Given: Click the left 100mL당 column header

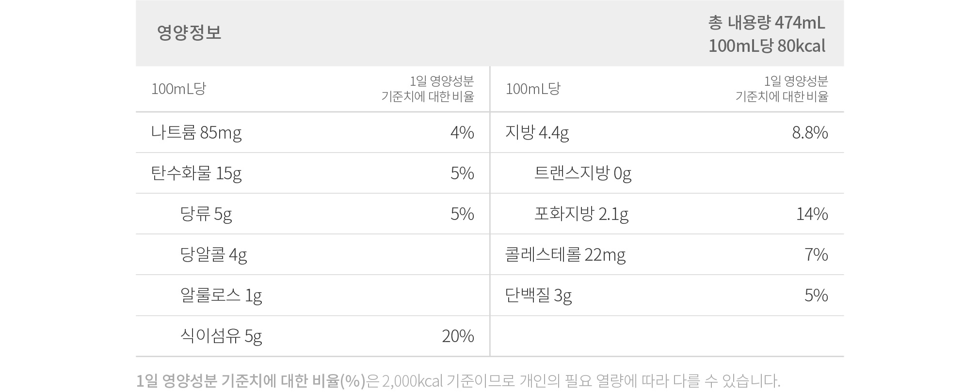Looking at the screenshot, I should coord(178,89).
